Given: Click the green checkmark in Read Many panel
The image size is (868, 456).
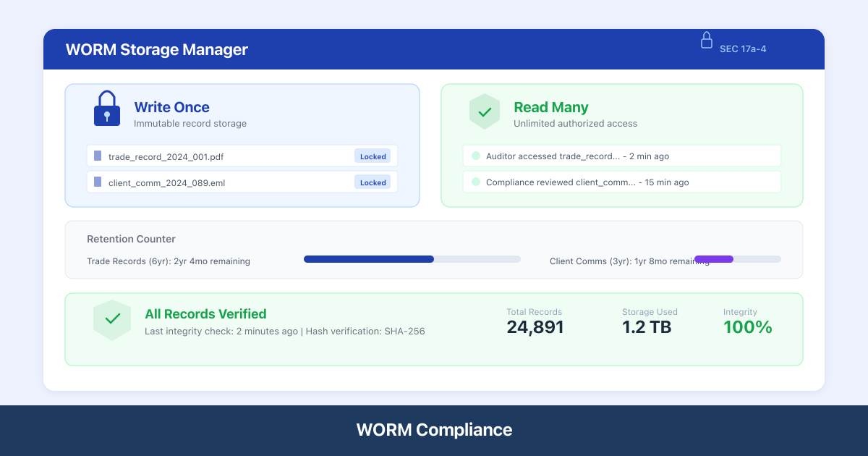Looking at the screenshot, I should coord(485,111).
